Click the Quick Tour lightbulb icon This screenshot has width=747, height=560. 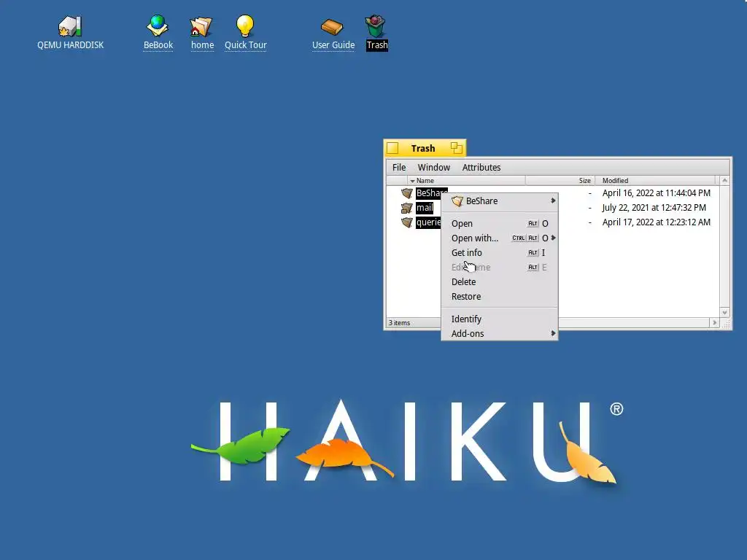pyautogui.click(x=245, y=26)
